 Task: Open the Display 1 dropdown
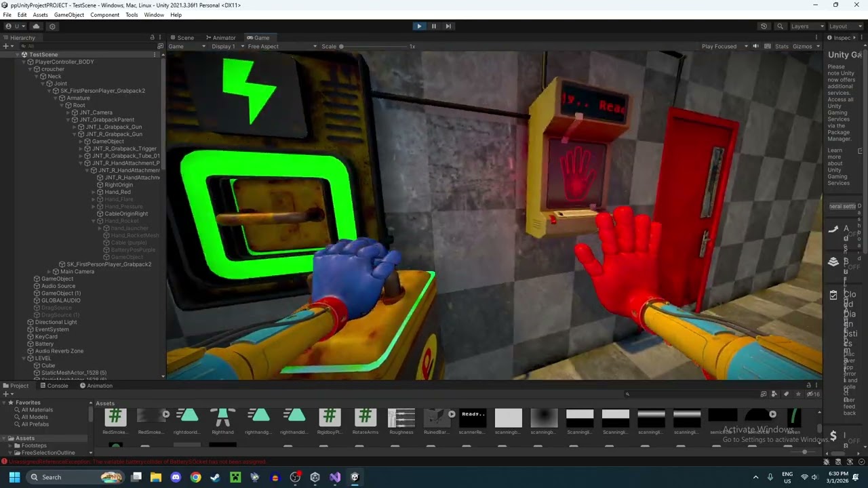click(227, 47)
